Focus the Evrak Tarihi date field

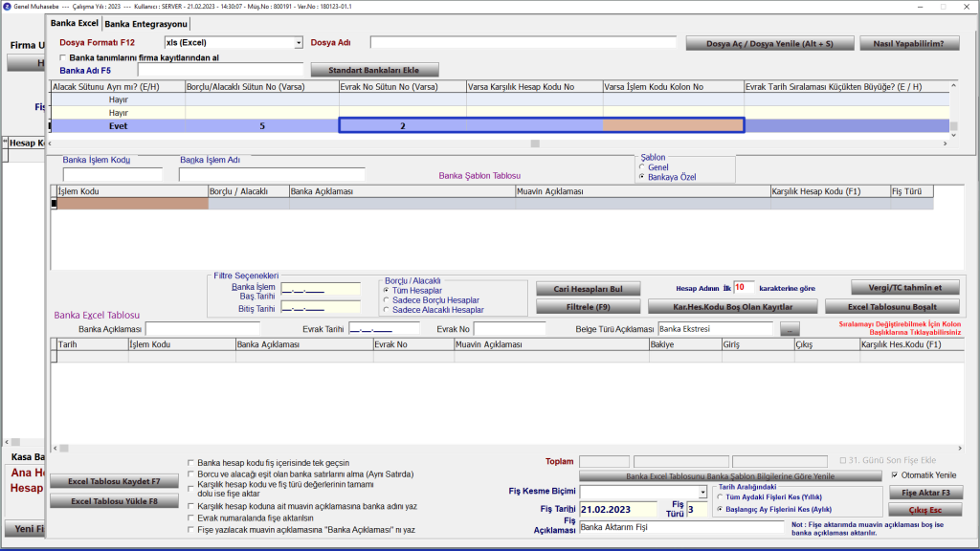tap(384, 329)
